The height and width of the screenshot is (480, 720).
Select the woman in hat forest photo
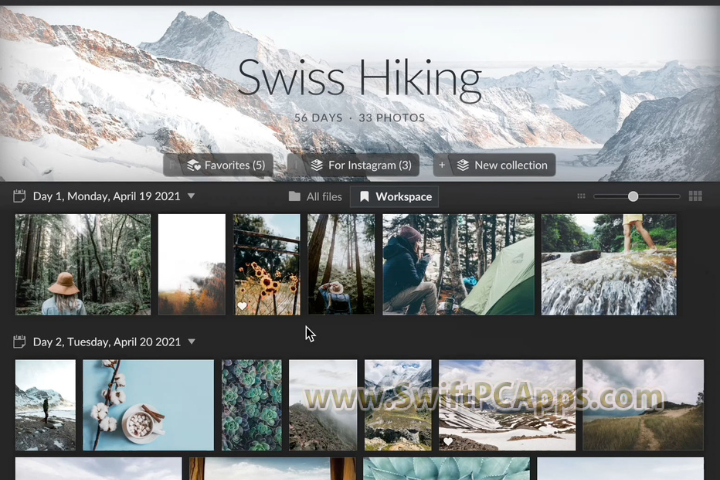pos(83,264)
